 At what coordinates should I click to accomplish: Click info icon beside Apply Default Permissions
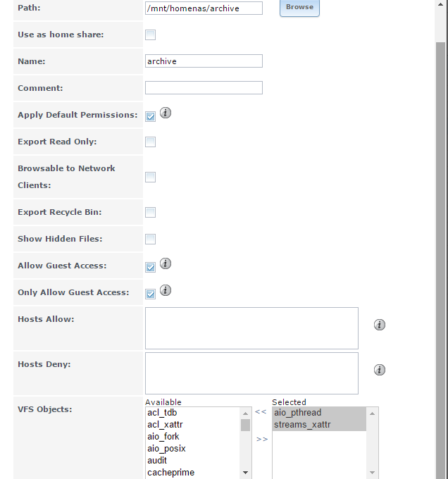pos(166,113)
